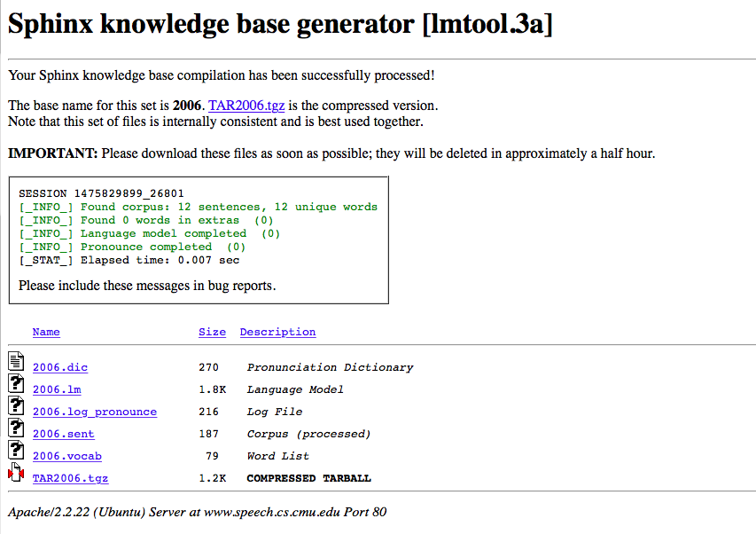Open the 2006.log_pronounce log file
Image resolution: width=756 pixels, height=534 pixels.
coord(95,412)
